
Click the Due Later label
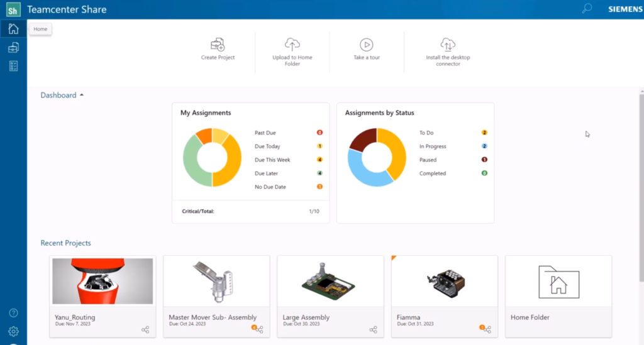tap(266, 173)
